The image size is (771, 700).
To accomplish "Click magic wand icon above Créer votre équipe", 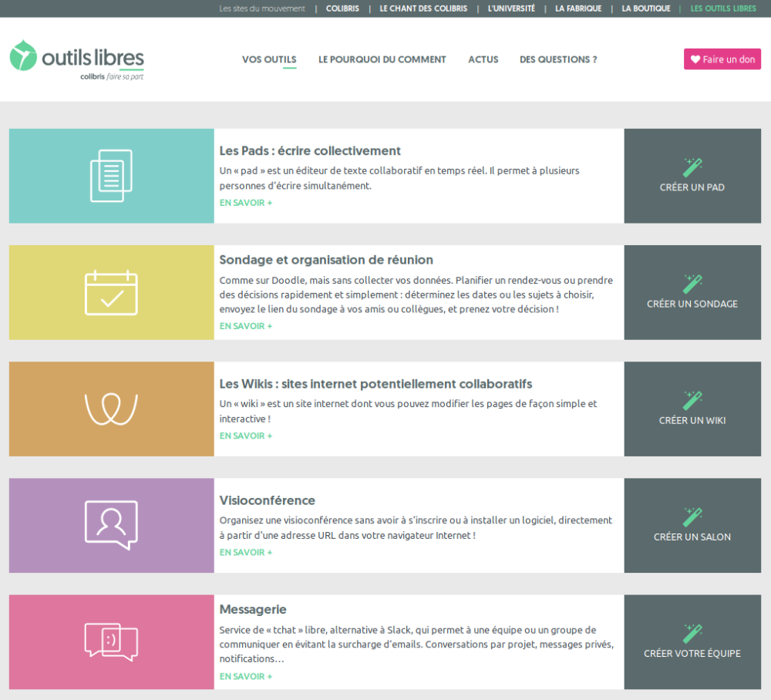I will point(692,634).
